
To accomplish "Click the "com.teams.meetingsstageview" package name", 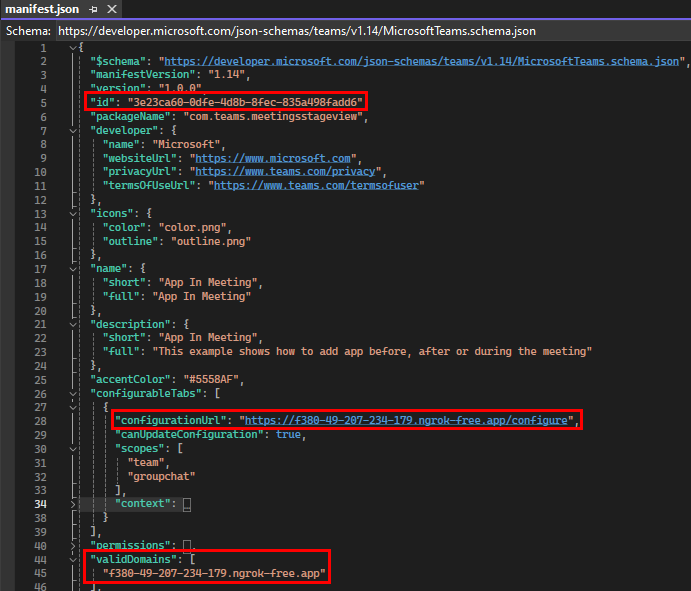I will (x=273, y=116).
